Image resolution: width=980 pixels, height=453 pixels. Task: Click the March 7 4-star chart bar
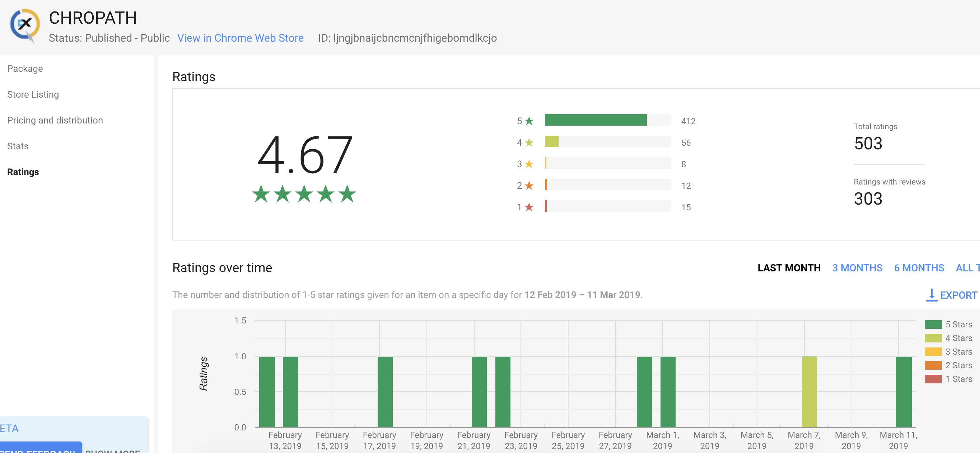pyautogui.click(x=809, y=392)
